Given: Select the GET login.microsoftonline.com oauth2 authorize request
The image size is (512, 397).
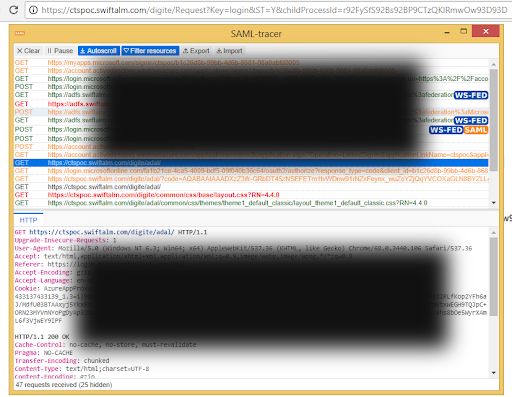Looking at the screenshot, I should point(251,171).
